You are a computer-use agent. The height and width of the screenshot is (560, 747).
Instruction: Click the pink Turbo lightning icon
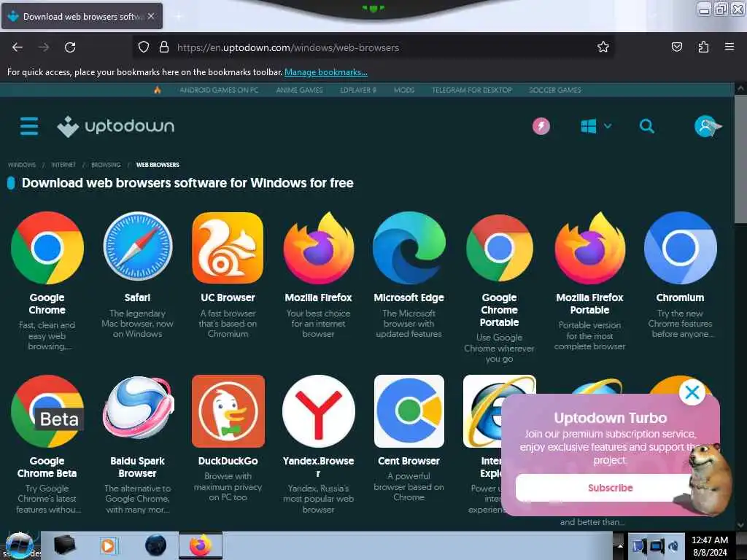pos(541,126)
